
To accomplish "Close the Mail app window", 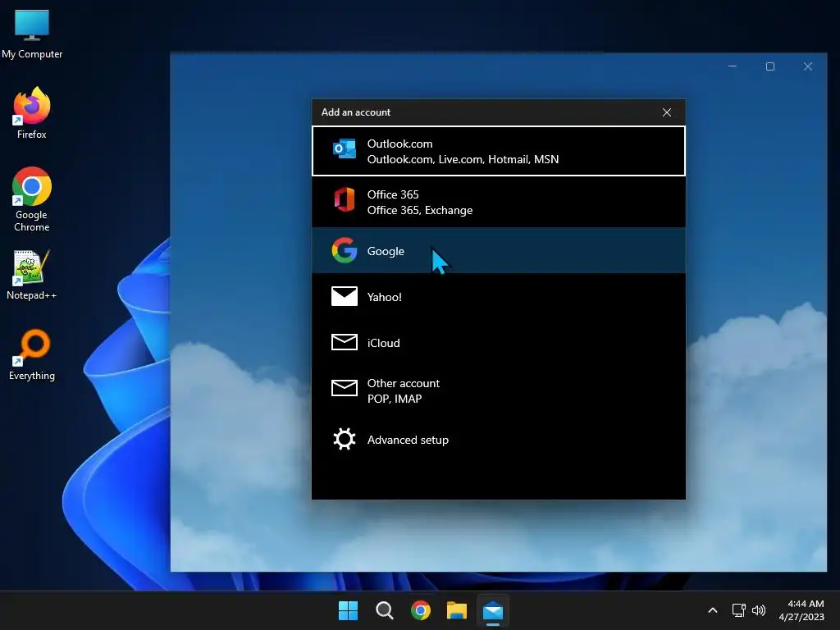I will tap(808, 66).
